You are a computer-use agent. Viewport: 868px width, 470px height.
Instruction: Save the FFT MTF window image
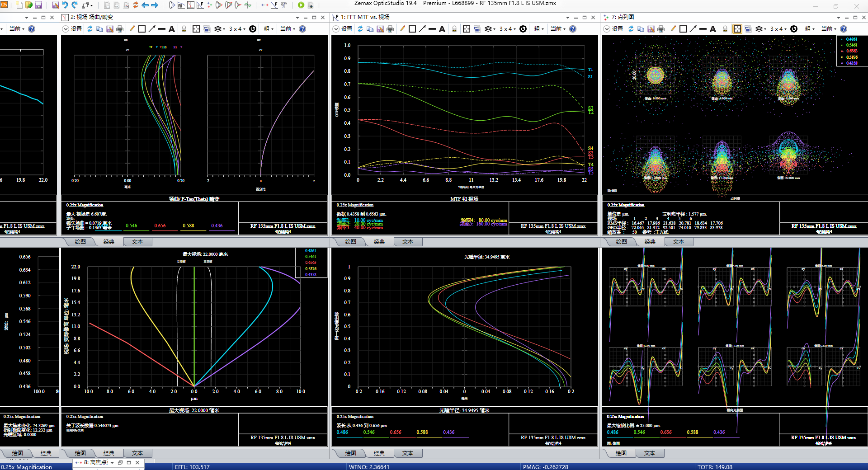[x=380, y=29]
